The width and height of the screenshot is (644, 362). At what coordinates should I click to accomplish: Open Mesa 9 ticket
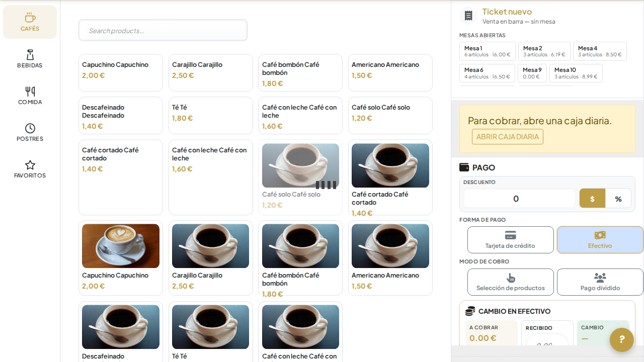pos(532,73)
